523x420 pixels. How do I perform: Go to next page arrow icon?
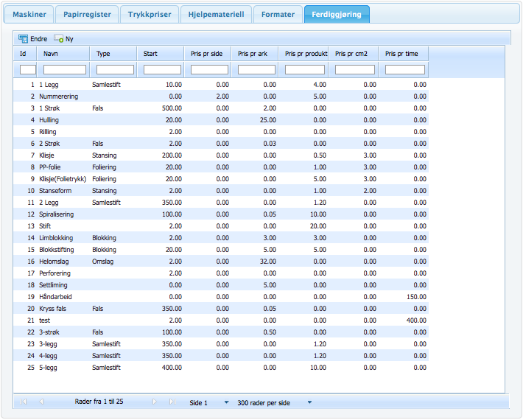pyautogui.click(x=155, y=402)
